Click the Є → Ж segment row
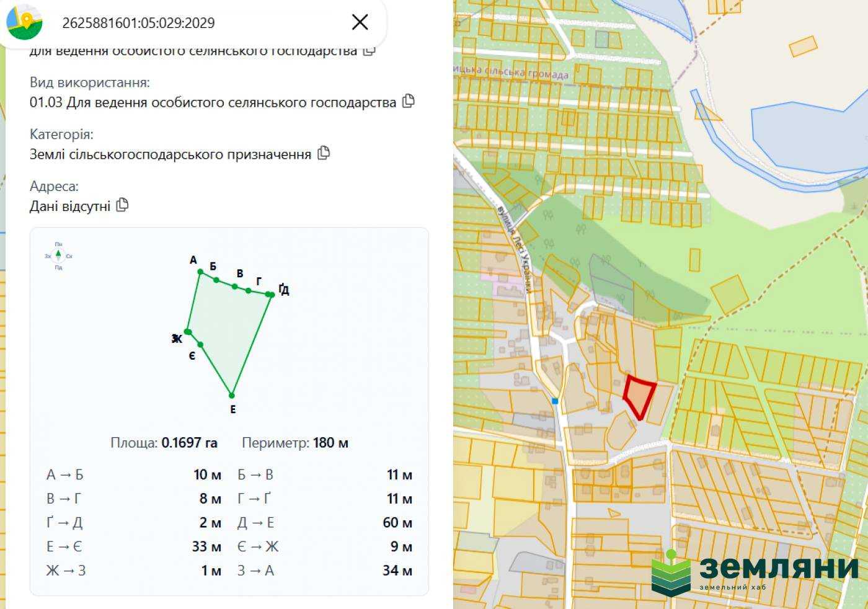Screen dimensions: 868x609 click(x=325, y=546)
